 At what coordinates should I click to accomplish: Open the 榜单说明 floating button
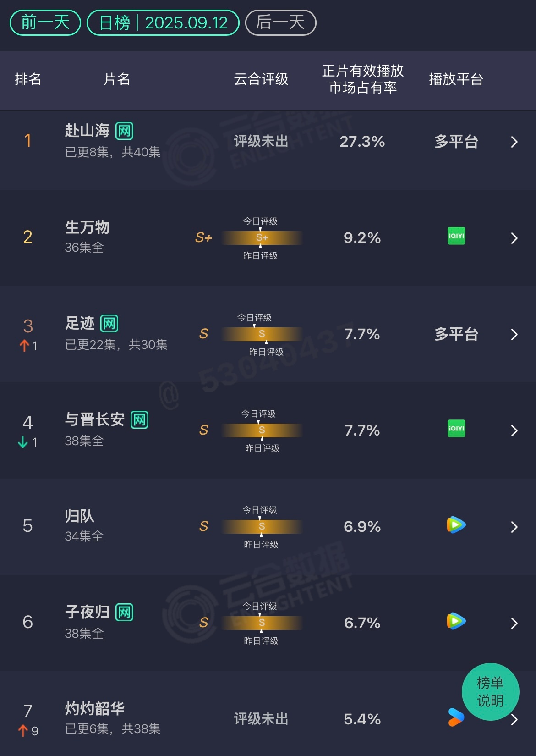point(490,692)
